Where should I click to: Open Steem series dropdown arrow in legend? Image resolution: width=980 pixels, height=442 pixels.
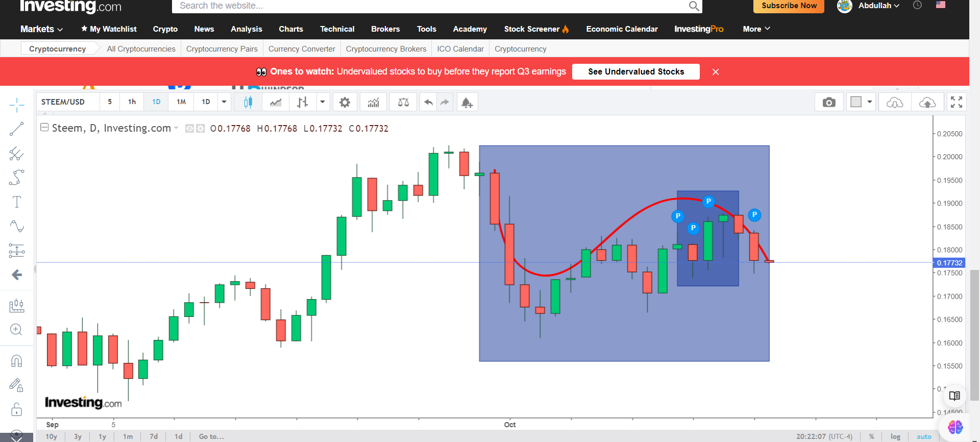pyautogui.click(x=176, y=128)
